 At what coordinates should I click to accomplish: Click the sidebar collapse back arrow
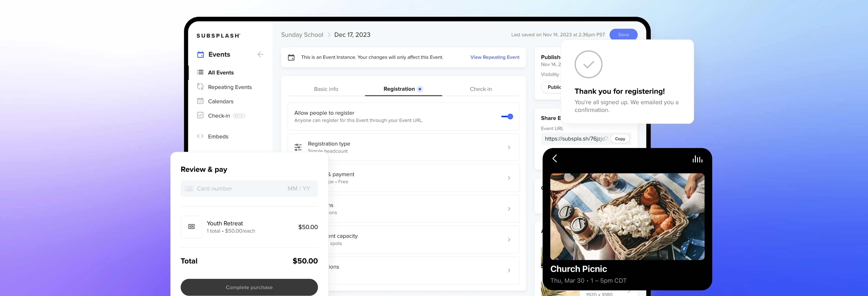point(260,54)
